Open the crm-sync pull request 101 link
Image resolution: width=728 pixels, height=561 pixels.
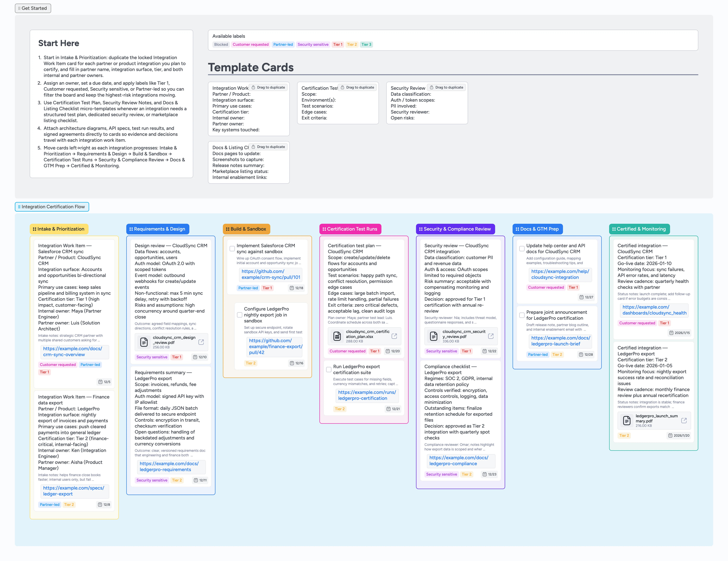click(271, 274)
